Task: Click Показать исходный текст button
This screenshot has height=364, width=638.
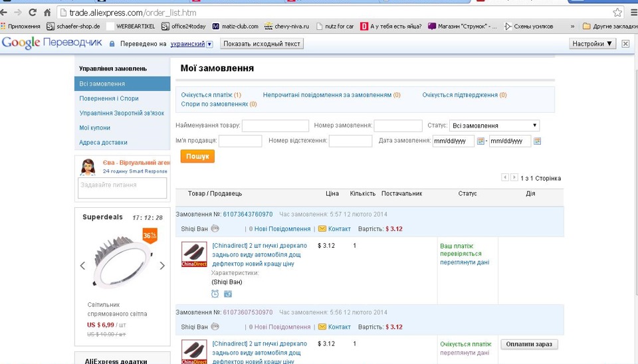Action: [262, 44]
